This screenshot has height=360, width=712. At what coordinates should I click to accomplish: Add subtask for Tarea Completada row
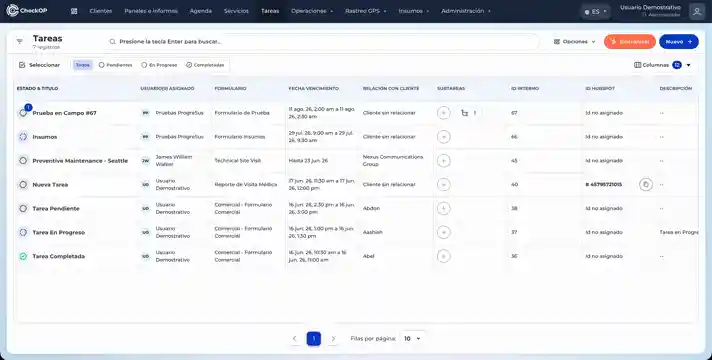point(444,256)
